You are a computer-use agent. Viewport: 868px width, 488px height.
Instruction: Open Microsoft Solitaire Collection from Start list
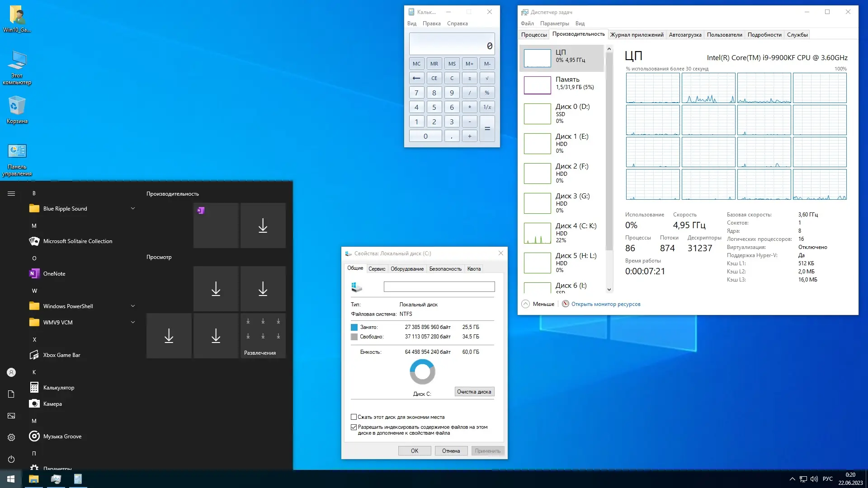point(77,241)
